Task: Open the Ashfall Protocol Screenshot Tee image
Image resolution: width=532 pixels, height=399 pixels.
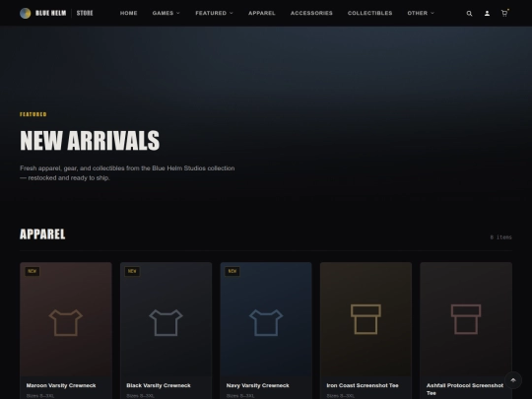Action: (466, 319)
